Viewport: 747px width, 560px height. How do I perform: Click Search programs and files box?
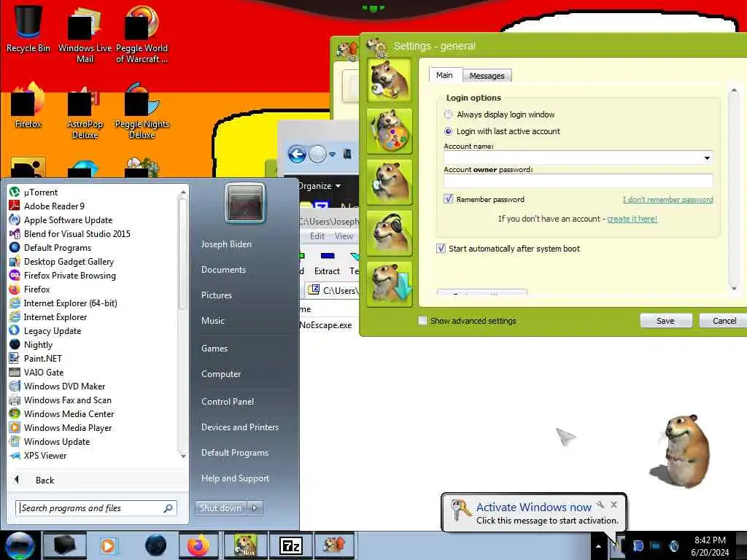[96, 508]
